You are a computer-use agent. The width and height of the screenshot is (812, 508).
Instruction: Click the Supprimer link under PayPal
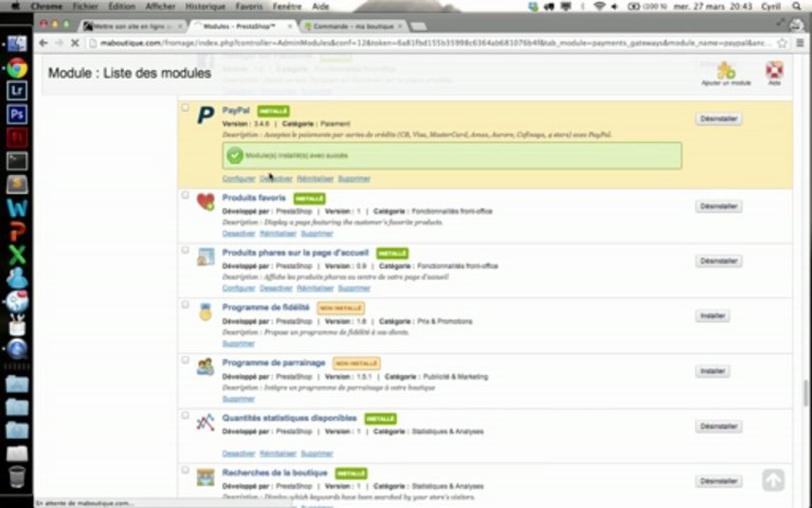tap(355, 179)
